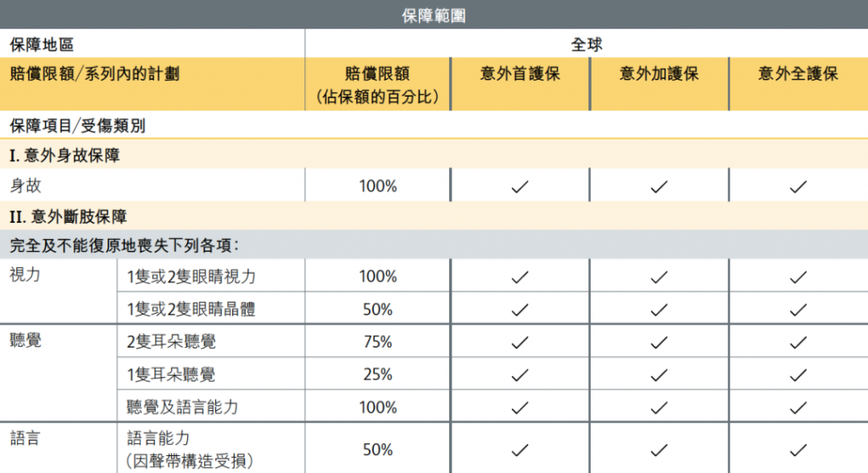This screenshot has height=473, width=868.
Task: Click the 25% value for 1隻耳朵聽覺
Action: 377,375
